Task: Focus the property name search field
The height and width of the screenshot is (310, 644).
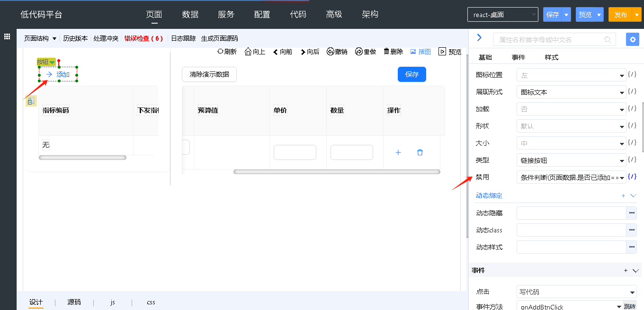Action: [555, 40]
